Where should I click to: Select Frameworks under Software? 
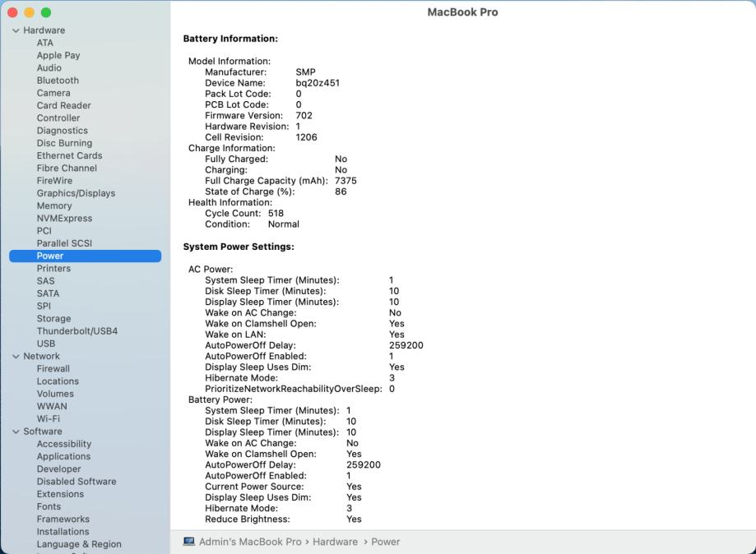63,519
